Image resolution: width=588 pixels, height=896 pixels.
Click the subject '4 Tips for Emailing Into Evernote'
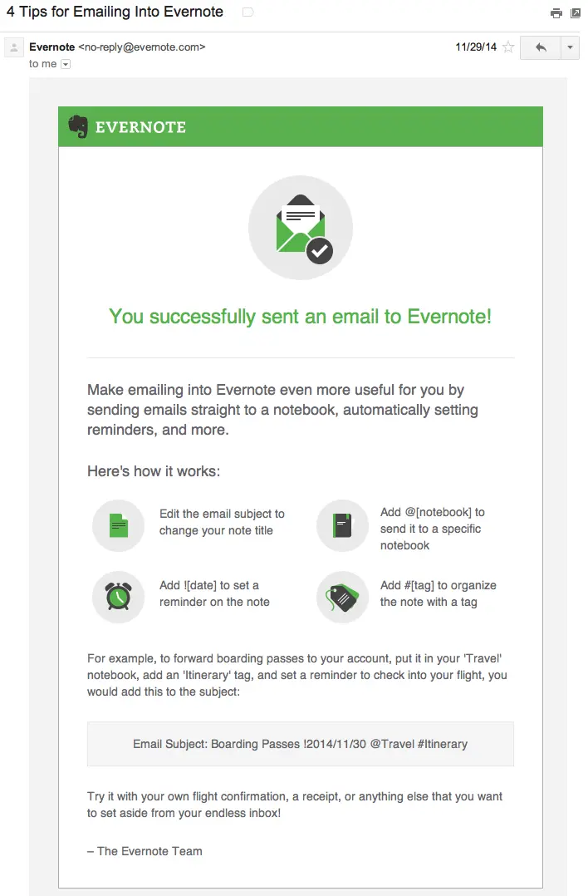click(x=111, y=12)
